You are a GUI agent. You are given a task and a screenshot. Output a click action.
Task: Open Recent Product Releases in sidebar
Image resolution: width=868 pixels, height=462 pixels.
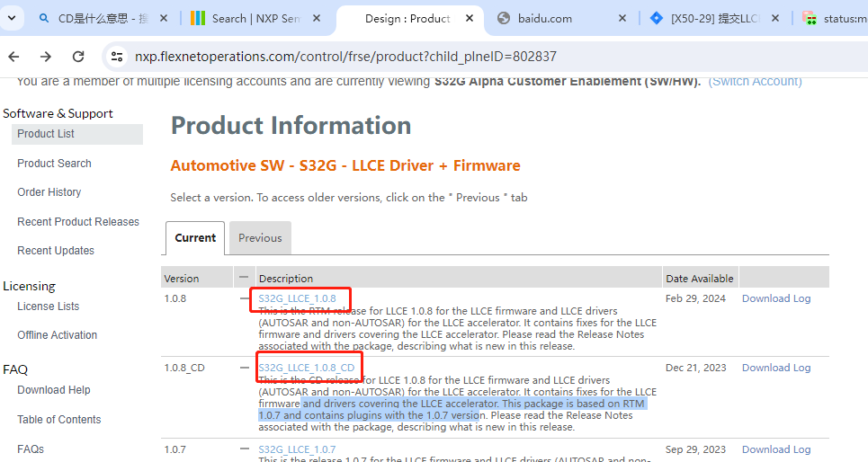(78, 222)
